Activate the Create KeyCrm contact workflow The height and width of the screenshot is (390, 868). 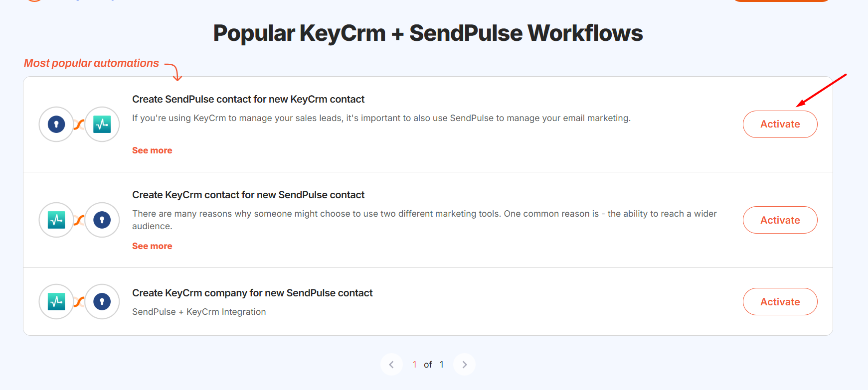point(780,220)
